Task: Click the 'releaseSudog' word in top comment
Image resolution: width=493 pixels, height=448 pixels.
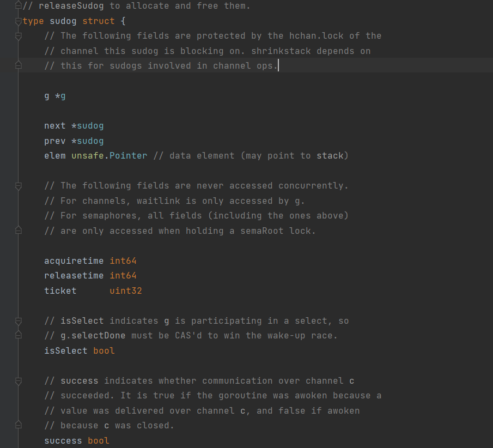Action: (x=71, y=5)
